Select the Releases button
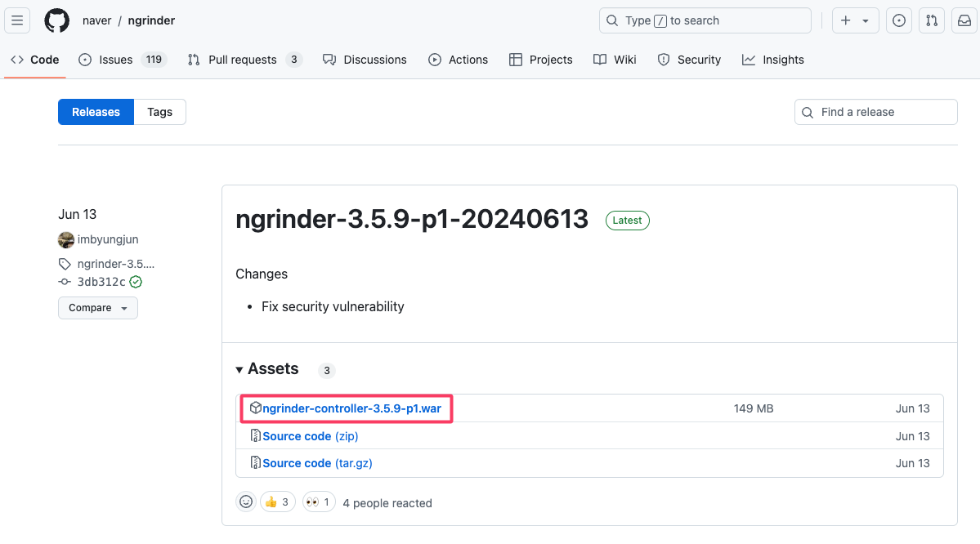 click(96, 112)
